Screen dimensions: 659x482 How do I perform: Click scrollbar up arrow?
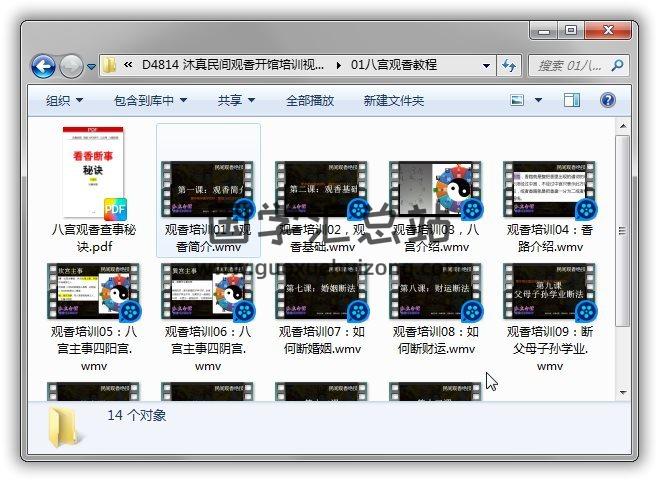click(x=623, y=126)
